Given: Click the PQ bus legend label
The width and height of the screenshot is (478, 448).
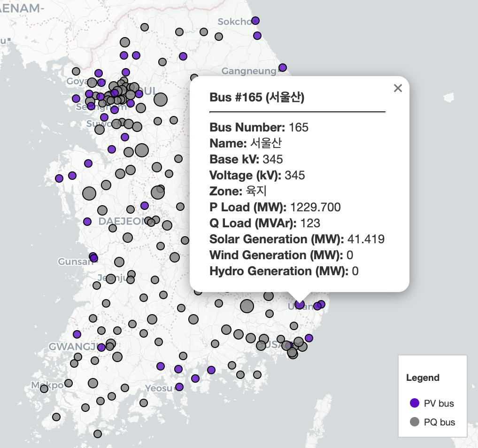Looking at the screenshot, I should click(x=439, y=422).
